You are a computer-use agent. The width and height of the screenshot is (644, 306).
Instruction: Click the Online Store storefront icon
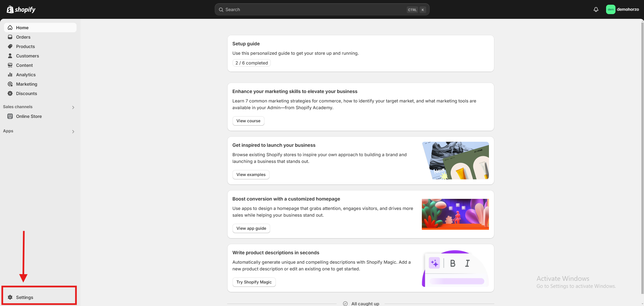pyautogui.click(x=10, y=116)
